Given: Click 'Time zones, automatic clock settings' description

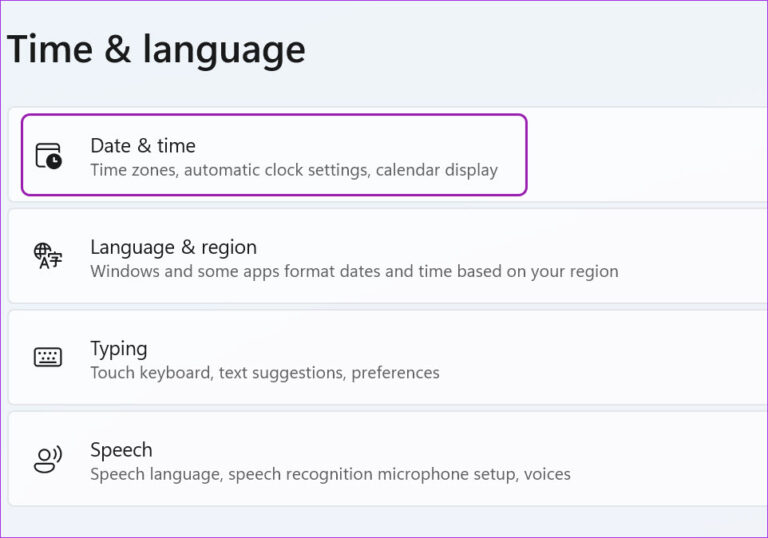Looking at the screenshot, I should click(230, 170).
